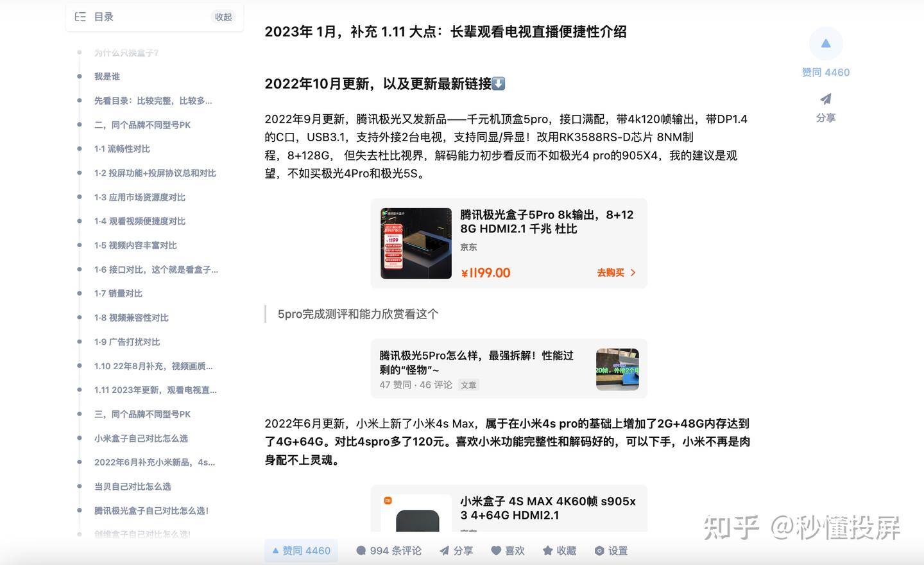Image resolution: width=924 pixels, height=565 pixels.
Task: Click 收藏 star to bookmark the article
Action: point(559,551)
